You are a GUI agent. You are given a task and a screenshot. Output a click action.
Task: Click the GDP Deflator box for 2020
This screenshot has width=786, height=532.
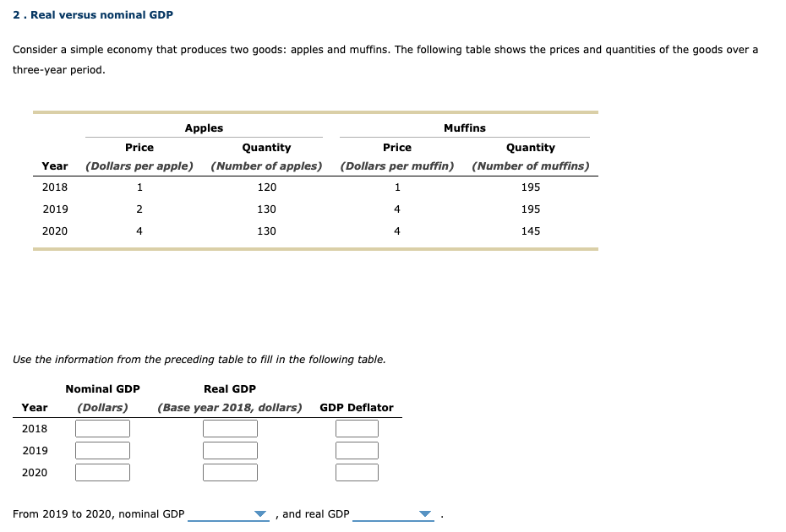click(357, 472)
